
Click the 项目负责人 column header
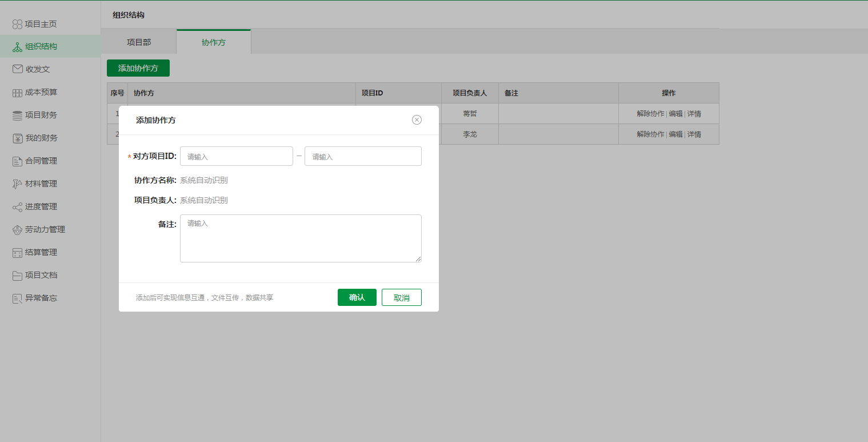pos(470,93)
